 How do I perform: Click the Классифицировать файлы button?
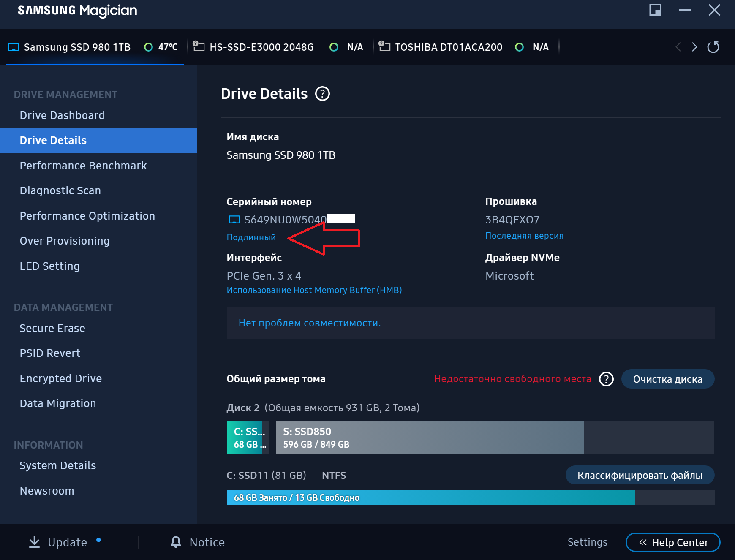(640, 476)
